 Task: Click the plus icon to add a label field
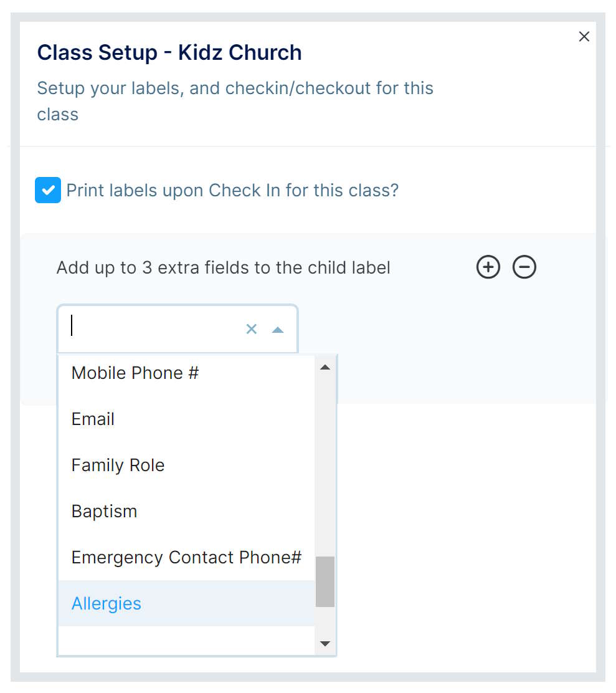click(488, 267)
